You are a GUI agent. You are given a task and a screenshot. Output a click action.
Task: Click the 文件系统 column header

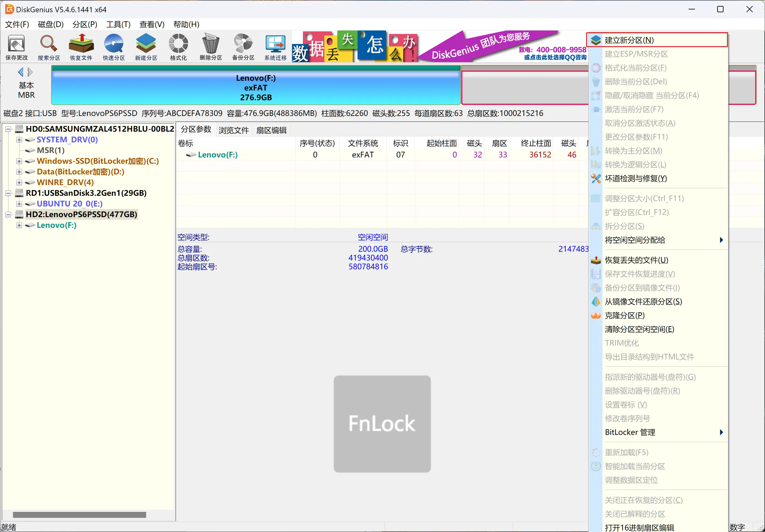click(363, 143)
